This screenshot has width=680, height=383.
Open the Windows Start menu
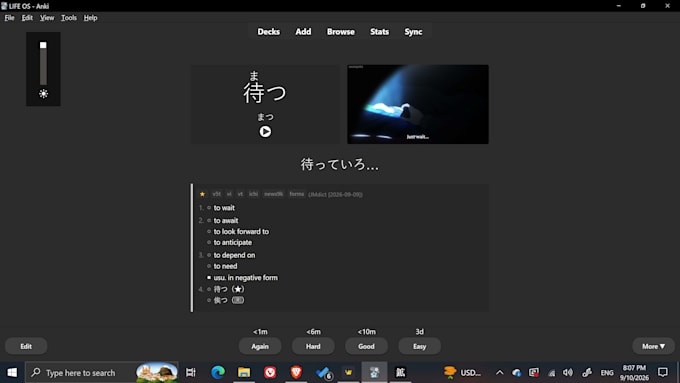point(12,372)
